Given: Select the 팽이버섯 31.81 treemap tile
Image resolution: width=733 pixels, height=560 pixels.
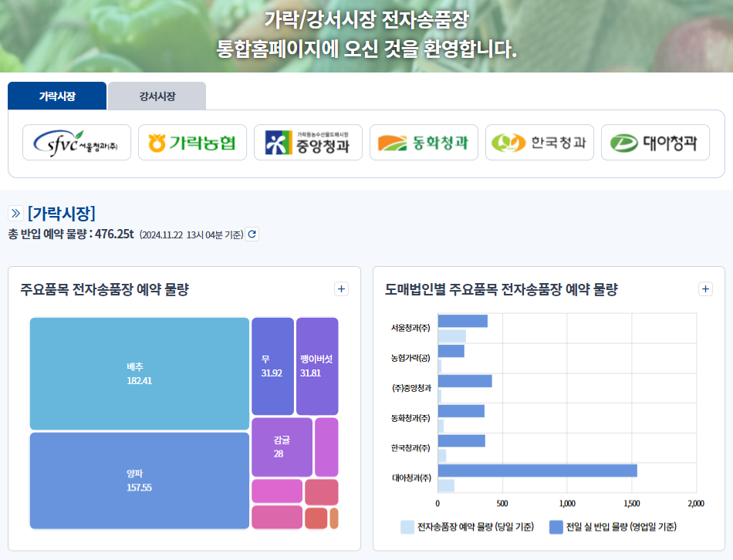Looking at the screenshot, I should point(317,366).
